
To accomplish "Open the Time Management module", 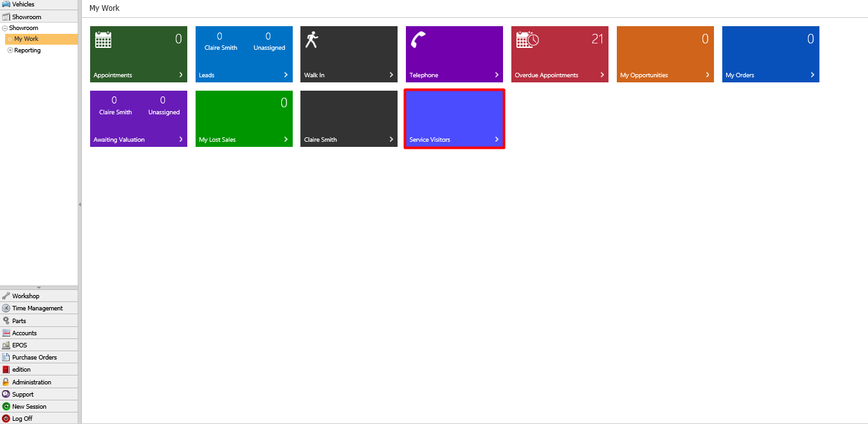I will point(39,308).
